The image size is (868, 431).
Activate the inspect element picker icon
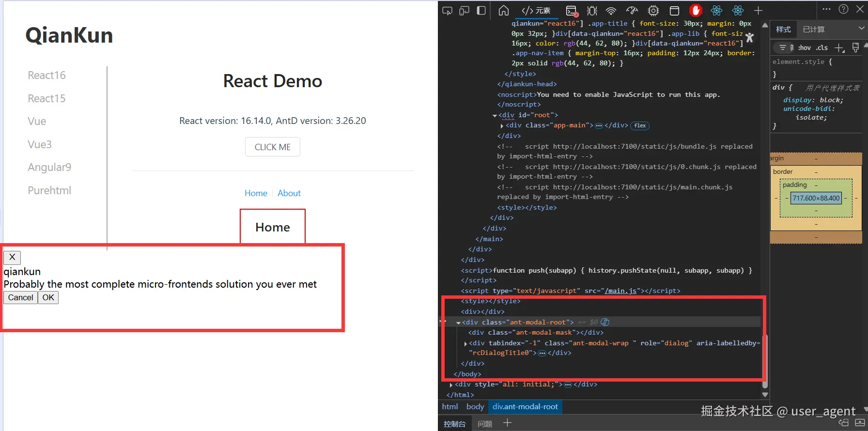[447, 11]
